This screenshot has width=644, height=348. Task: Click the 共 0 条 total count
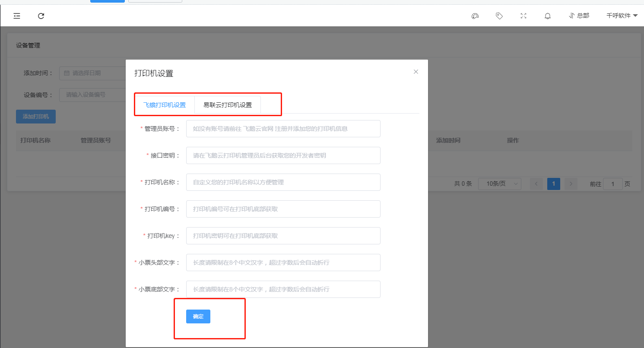(x=463, y=184)
